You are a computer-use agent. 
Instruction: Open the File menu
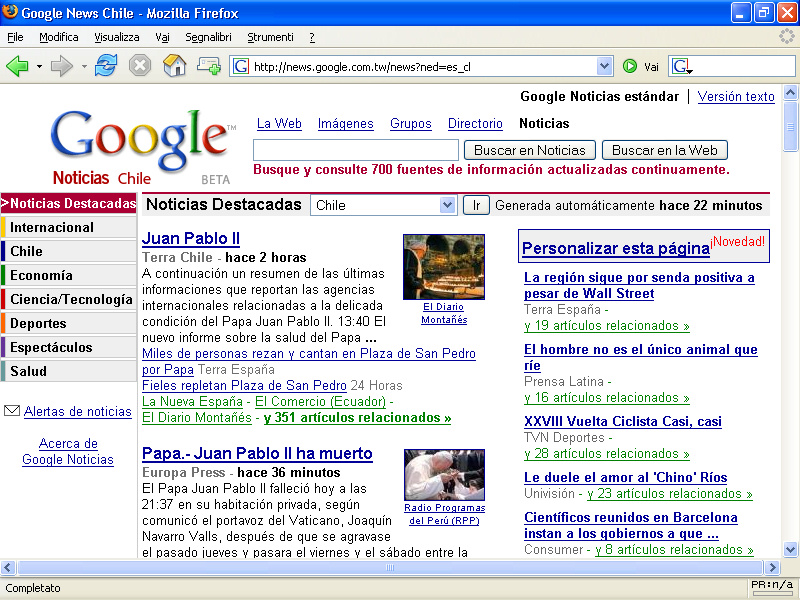tap(15, 37)
